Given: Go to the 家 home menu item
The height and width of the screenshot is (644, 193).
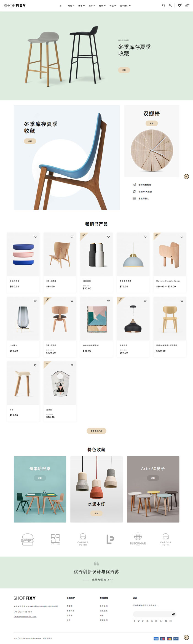Looking at the screenshot, I should pyautogui.click(x=61, y=6).
